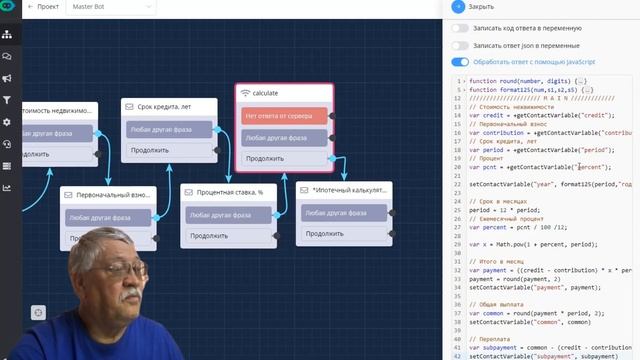Open the bot structure sidebar icon
The image size is (640, 360).
(7, 34)
